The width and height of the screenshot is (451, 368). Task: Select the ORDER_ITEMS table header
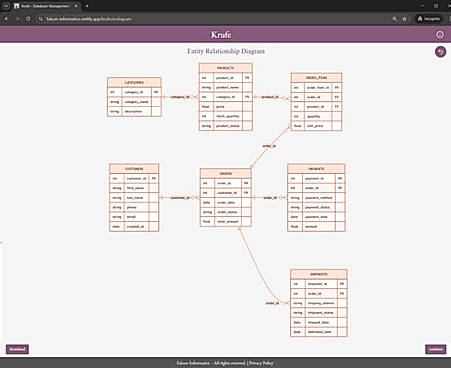pyautogui.click(x=316, y=78)
